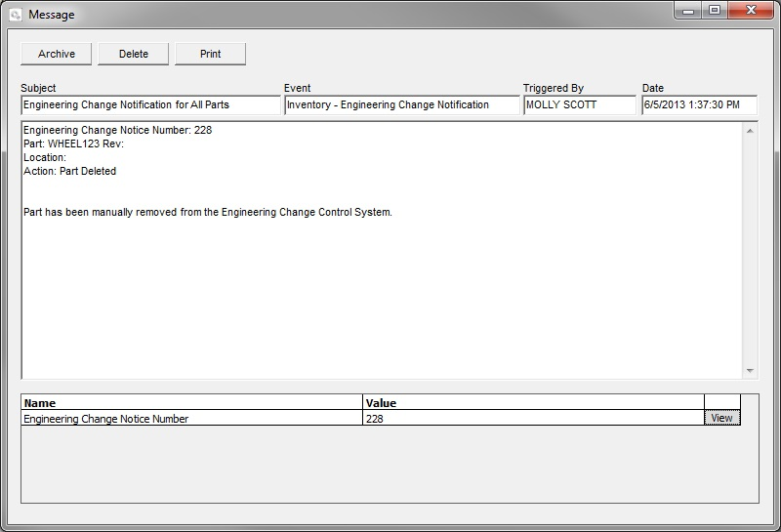Select the Value column header

point(533,402)
